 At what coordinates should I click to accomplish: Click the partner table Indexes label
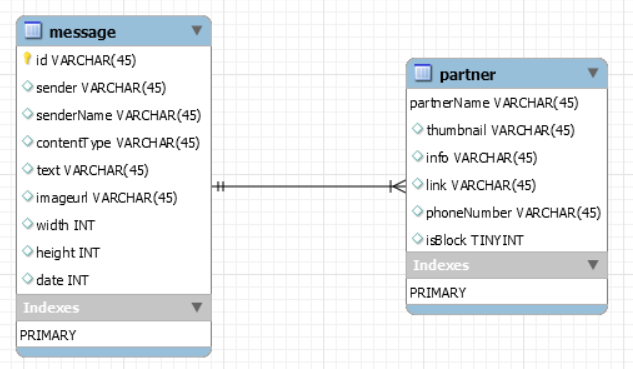441,265
